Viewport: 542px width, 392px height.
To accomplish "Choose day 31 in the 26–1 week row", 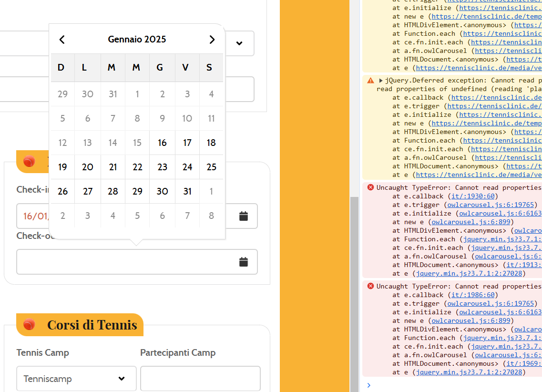I will (x=187, y=191).
